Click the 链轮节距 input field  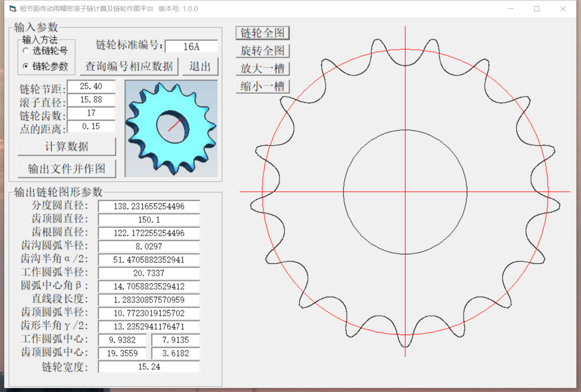point(91,86)
